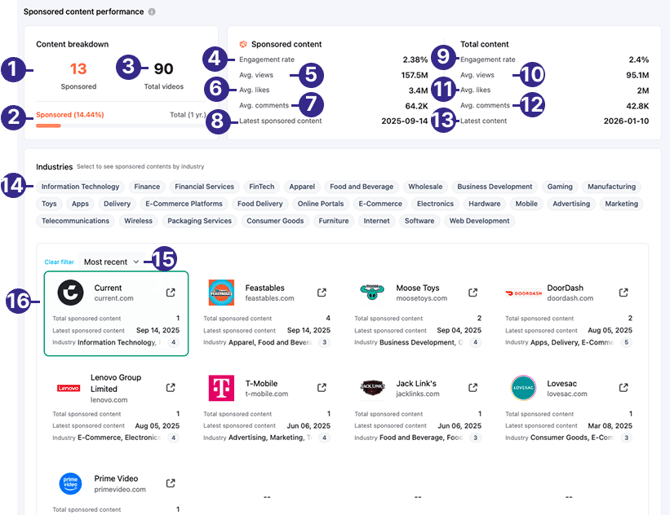Open Feastables external link icon

(x=321, y=292)
